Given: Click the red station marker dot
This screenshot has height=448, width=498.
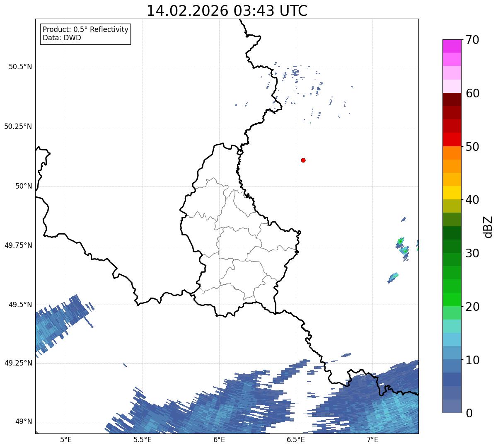Looking at the screenshot, I should (303, 160).
